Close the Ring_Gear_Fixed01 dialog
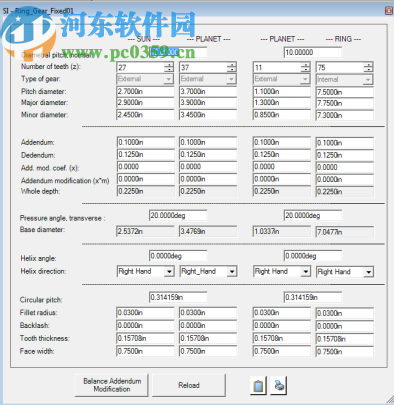The image size is (394, 405). [x=389, y=11]
